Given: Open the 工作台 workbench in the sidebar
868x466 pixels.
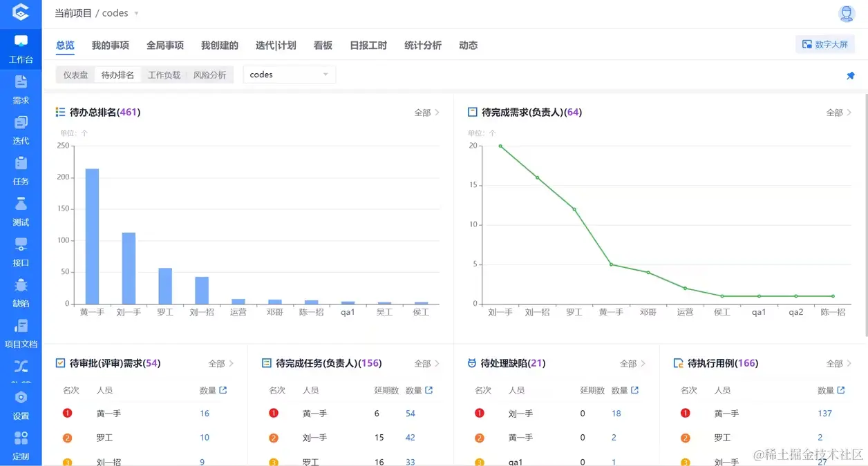Looking at the screenshot, I should pyautogui.click(x=21, y=50).
